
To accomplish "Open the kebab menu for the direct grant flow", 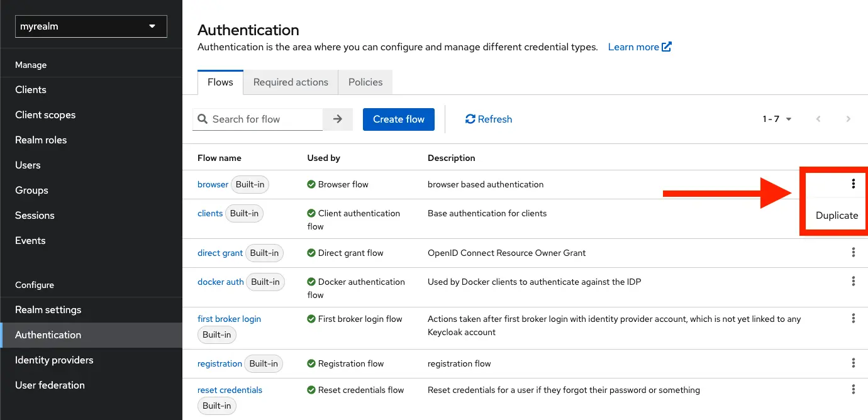I will point(854,252).
